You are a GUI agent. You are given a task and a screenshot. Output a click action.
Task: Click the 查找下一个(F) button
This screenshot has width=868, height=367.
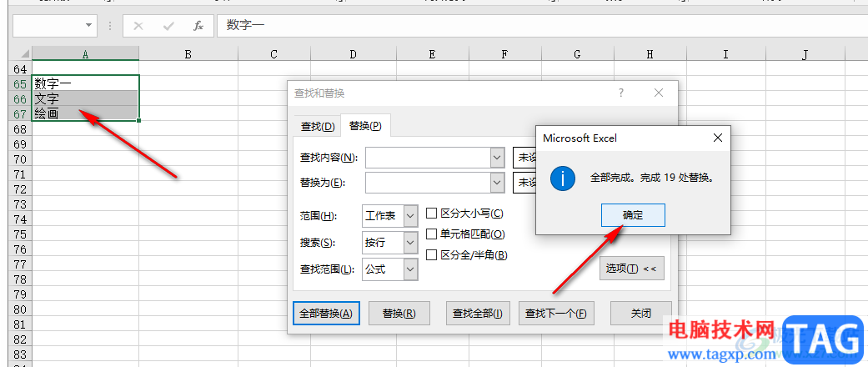(x=556, y=314)
